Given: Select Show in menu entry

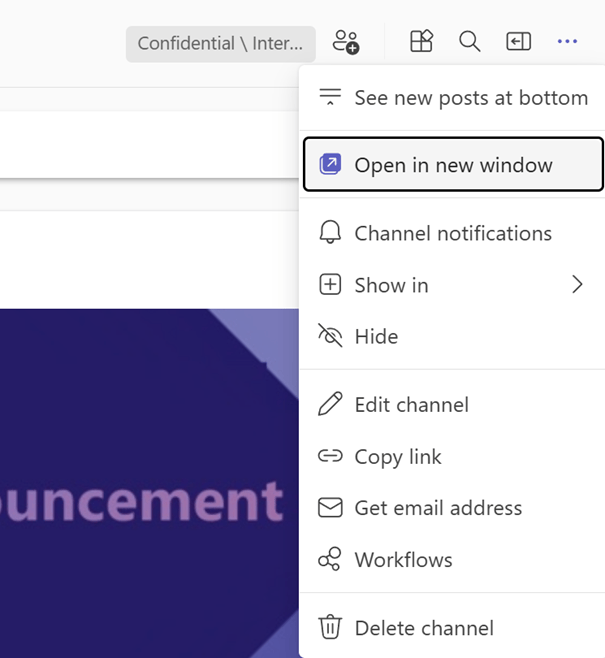Looking at the screenshot, I should pos(391,285).
